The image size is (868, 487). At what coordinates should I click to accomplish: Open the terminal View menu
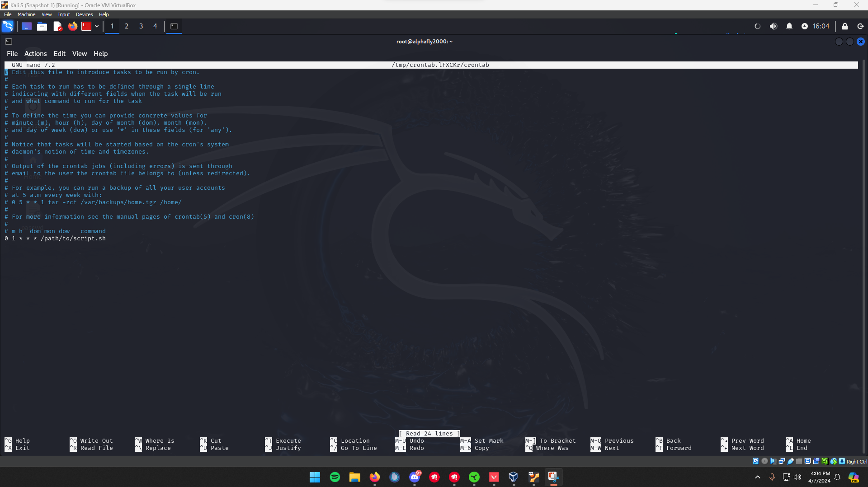(80, 54)
